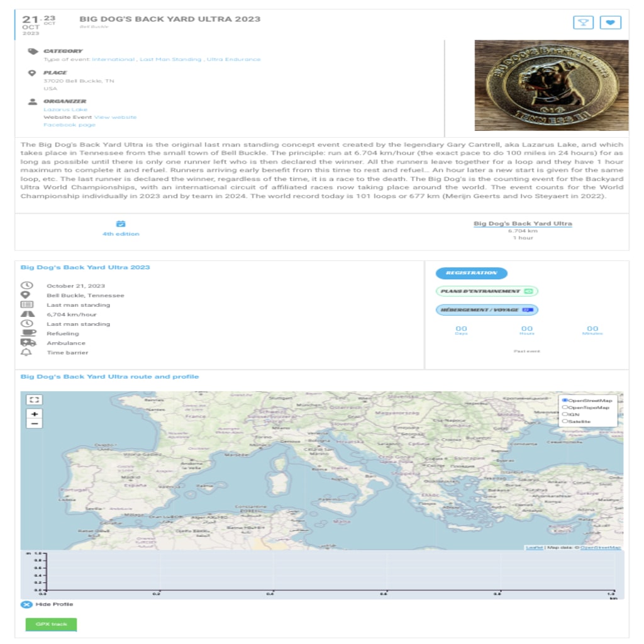
Task: Click the organizer person icon
Action: [x=33, y=101]
